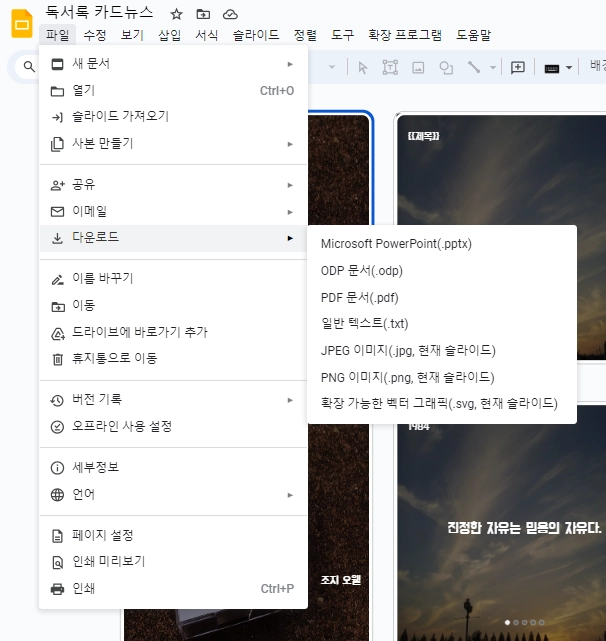Download current slide as SVG vector graphic
Viewport: 606px width, 641px height.
442,403
